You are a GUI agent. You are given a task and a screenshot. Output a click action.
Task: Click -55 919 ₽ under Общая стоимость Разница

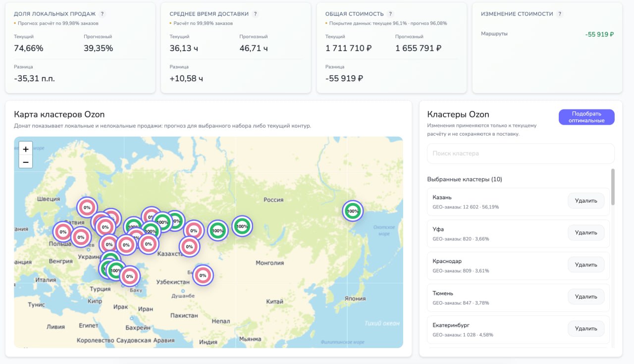[x=344, y=78]
